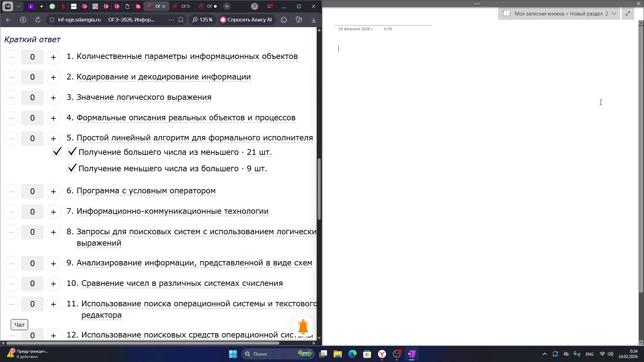
Task: Click the red S extension icon
Action: pyautogui.click(x=63, y=6)
